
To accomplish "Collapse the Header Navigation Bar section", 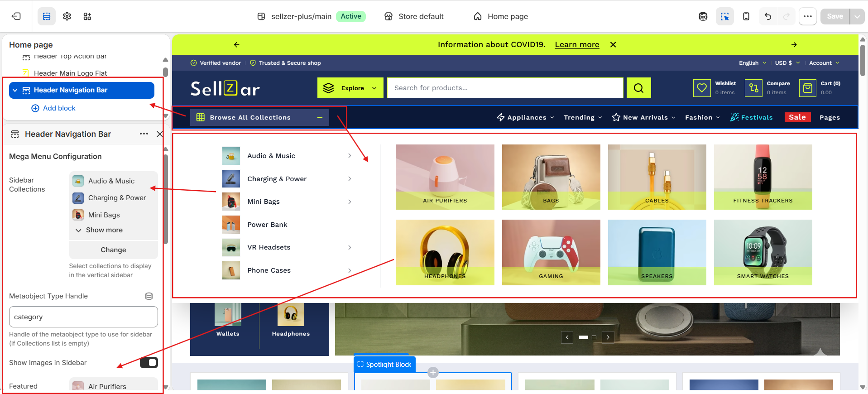I will pyautogui.click(x=15, y=90).
